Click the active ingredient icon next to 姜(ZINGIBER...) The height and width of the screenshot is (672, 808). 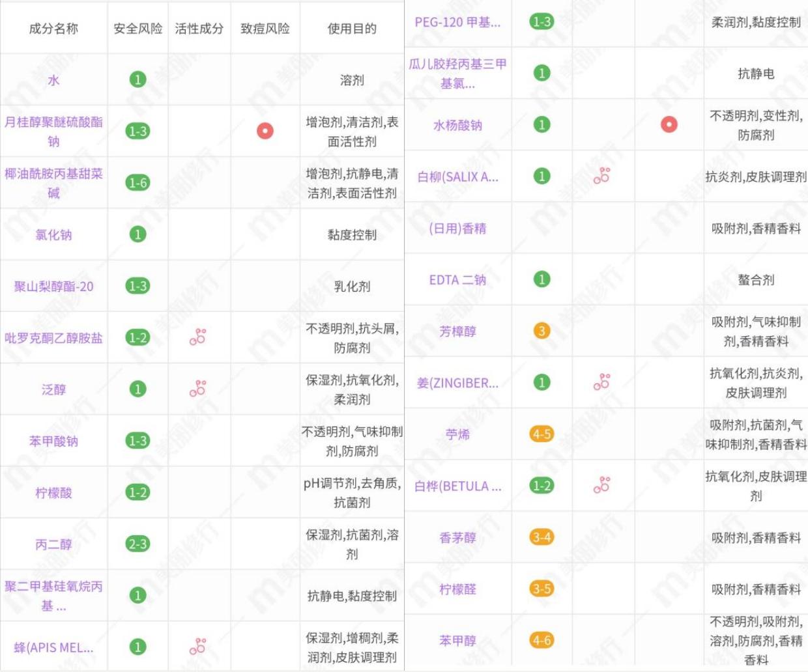click(602, 382)
